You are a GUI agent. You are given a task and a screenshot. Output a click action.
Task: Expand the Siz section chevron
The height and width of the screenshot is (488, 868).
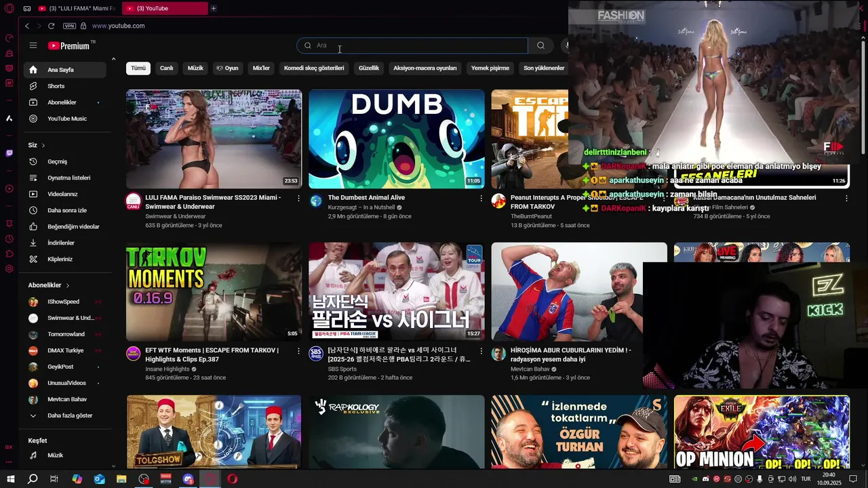pos(43,145)
